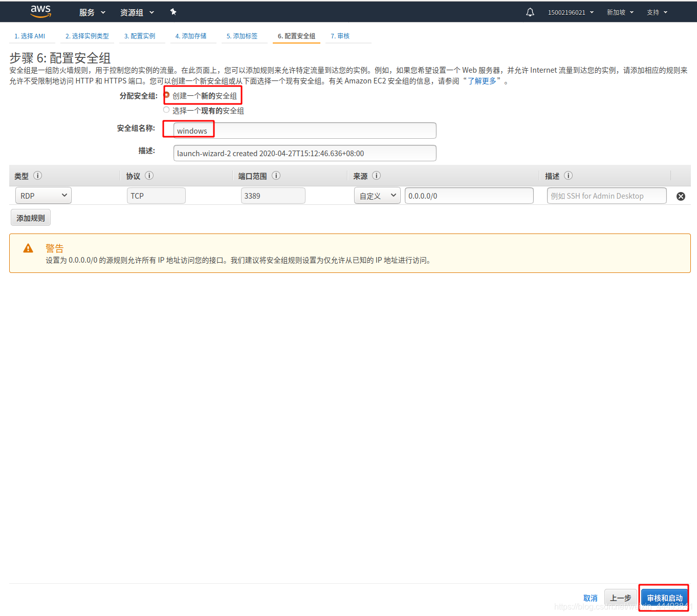Click the TCP protocol field
The image size is (697, 616).
(156, 196)
